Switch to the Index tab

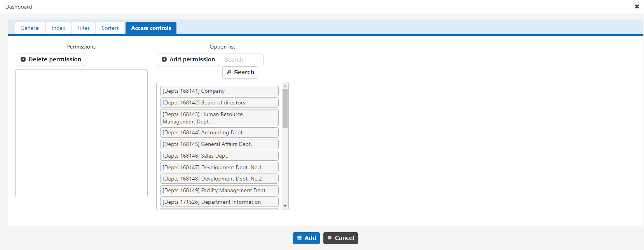point(58,28)
